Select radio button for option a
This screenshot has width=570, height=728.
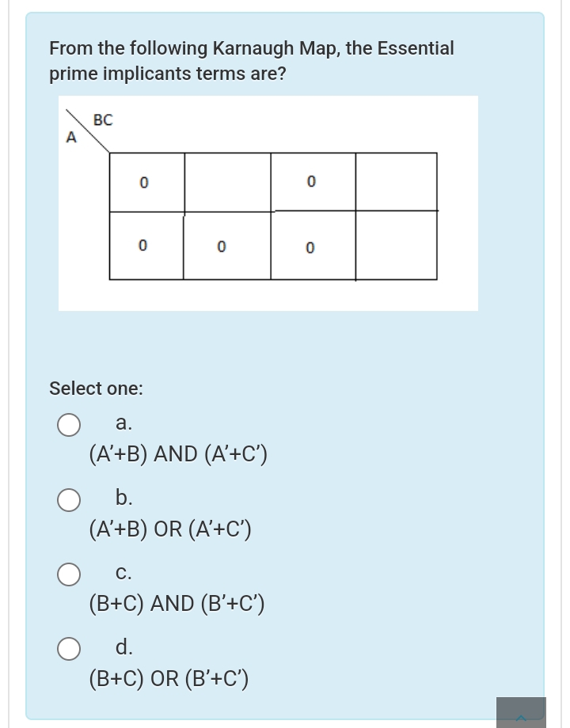[x=69, y=424]
